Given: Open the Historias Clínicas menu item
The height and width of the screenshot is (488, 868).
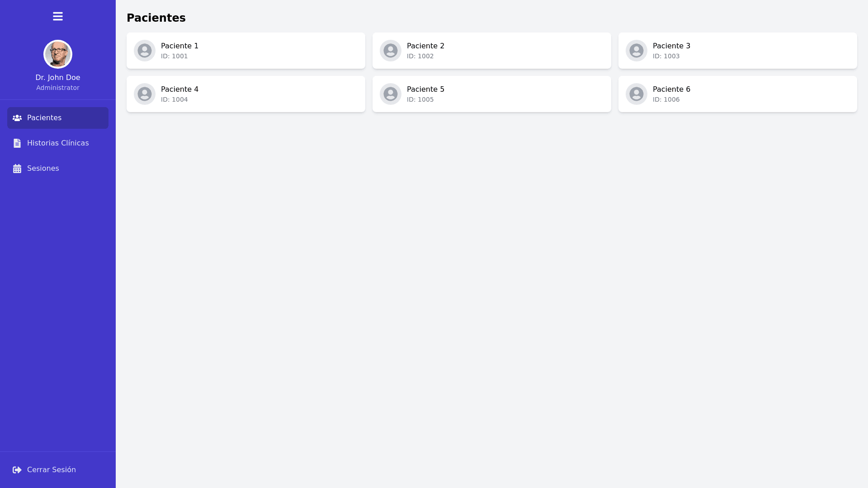Looking at the screenshot, I should click(x=58, y=143).
